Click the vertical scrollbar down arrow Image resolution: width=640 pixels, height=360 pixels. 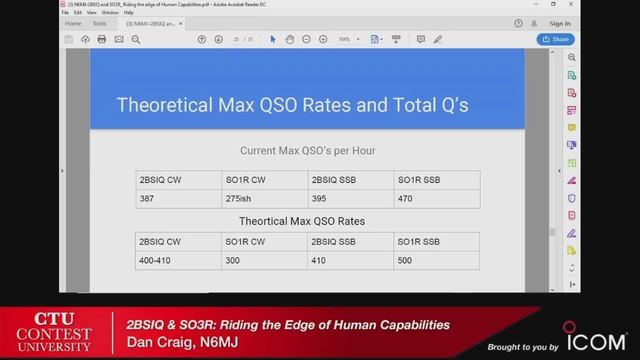(x=552, y=289)
